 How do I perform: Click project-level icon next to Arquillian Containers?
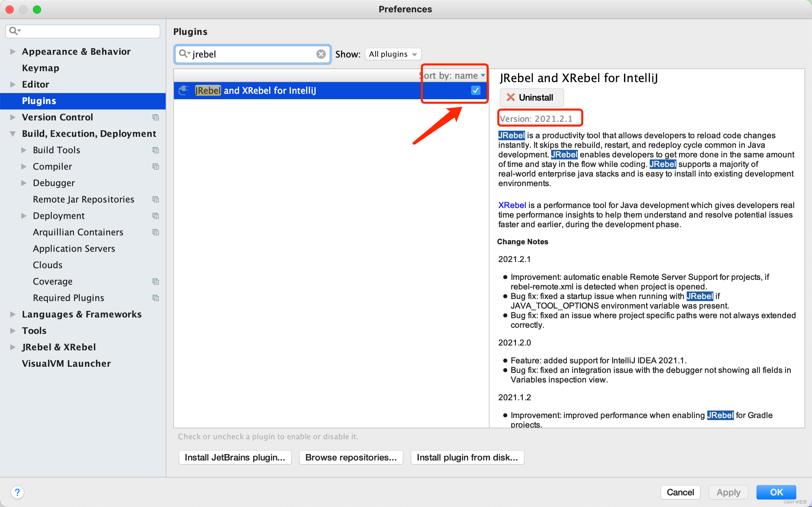156,232
